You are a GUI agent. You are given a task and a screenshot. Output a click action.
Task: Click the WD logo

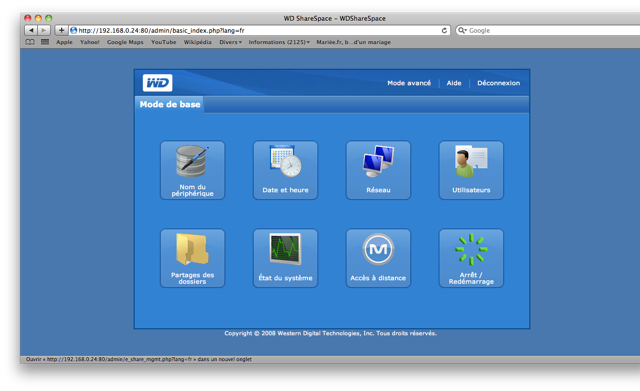point(157,83)
